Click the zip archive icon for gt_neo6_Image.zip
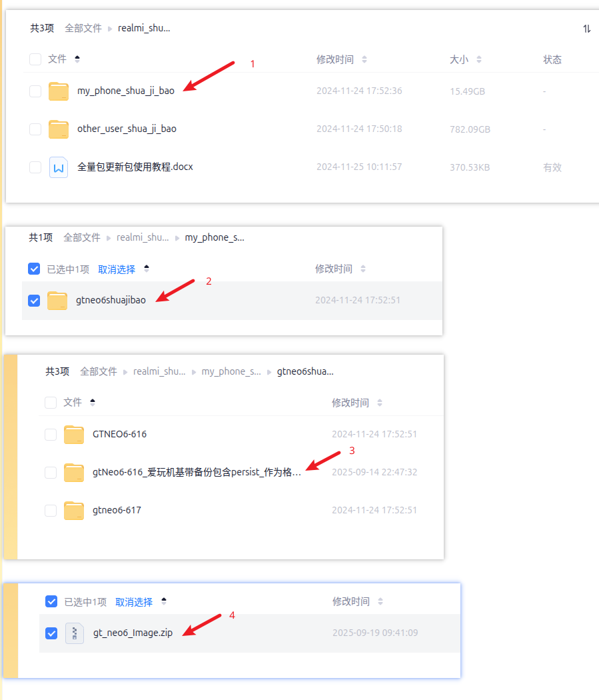Image resolution: width=599 pixels, height=700 pixels. pyautogui.click(x=75, y=633)
